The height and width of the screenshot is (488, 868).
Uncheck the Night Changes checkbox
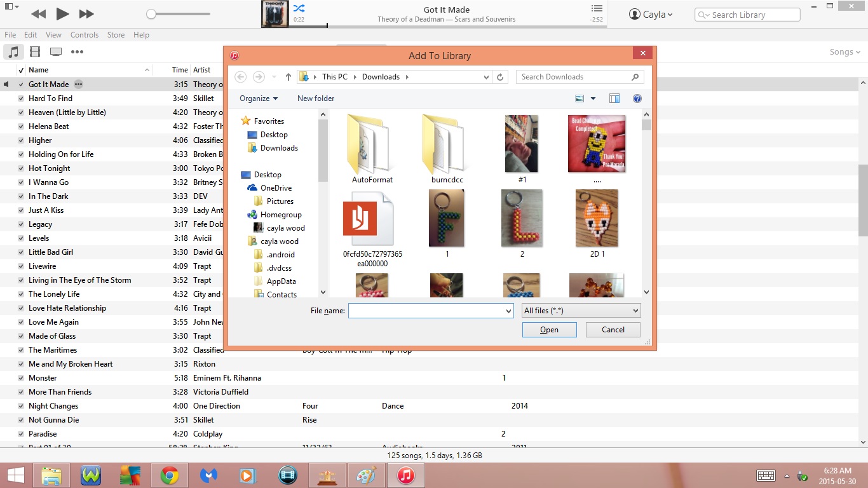[21, 406]
